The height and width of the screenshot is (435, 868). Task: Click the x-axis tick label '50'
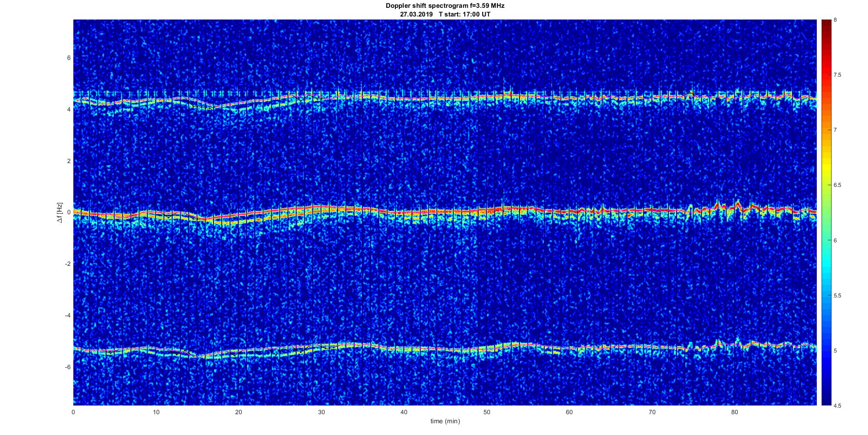[487, 412]
